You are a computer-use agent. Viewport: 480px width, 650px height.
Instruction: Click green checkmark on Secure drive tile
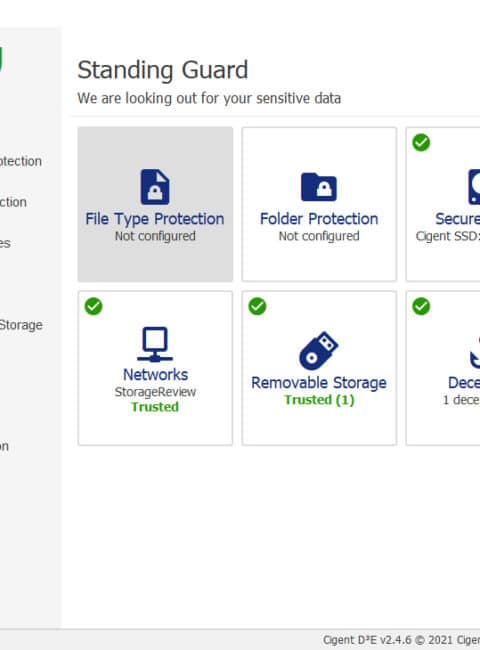point(421,143)
